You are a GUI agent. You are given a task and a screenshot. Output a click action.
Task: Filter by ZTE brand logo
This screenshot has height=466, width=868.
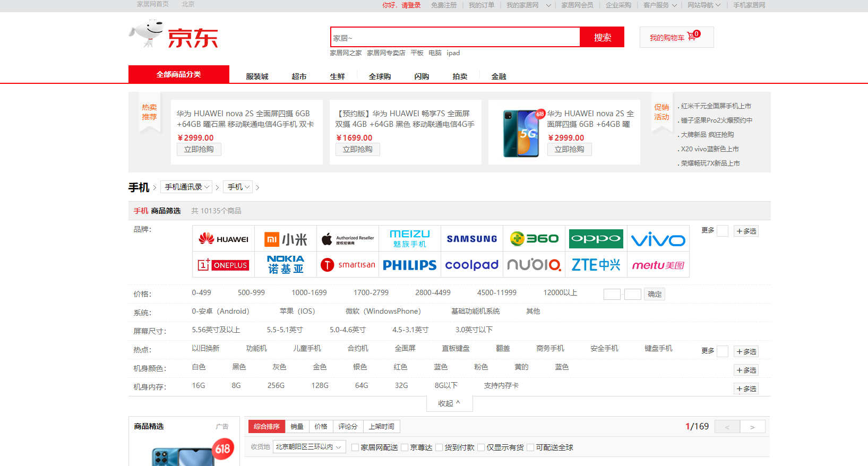(x=596, y=265)
